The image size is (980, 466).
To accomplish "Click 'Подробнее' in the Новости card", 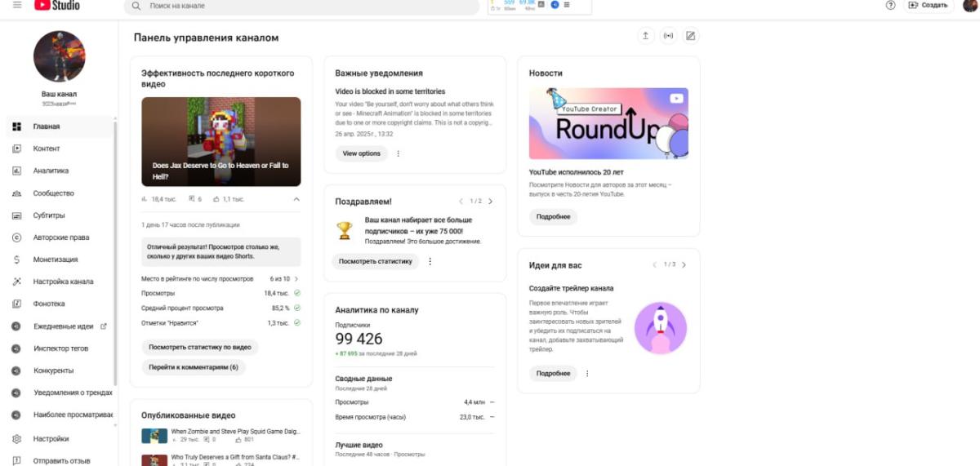I will (553, 217).
